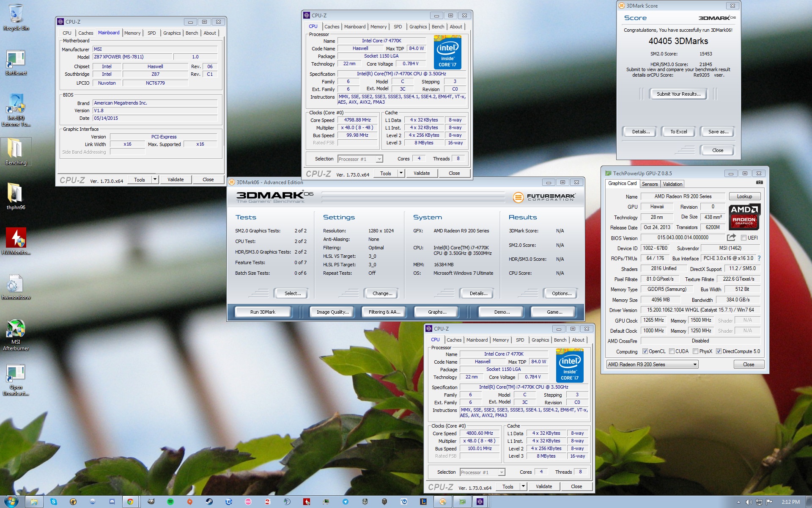
Task: Switch to the Validation tab in GPU-Z
Action: 672,184
